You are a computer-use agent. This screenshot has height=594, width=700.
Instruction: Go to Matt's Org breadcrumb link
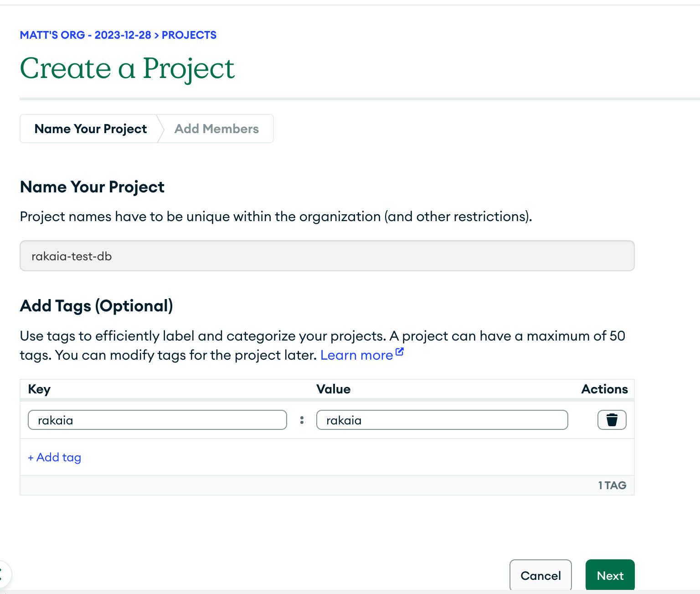[x=85, y=35]
